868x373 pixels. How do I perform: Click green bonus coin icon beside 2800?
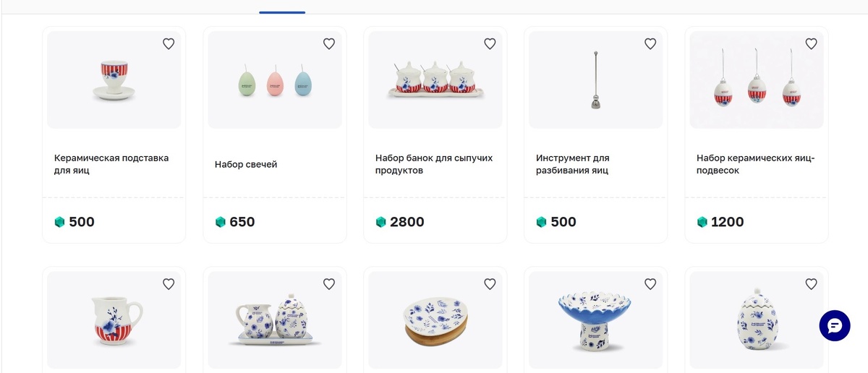(x=381, y=222)
